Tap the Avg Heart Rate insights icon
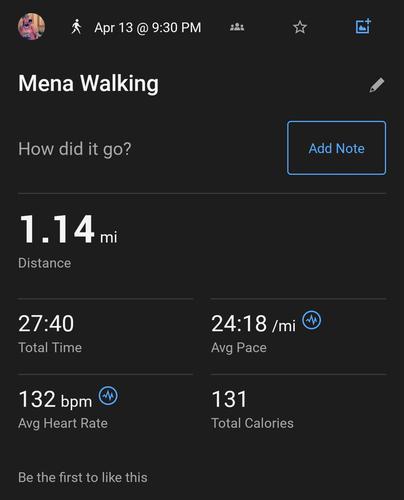 [x=108, y=396]
